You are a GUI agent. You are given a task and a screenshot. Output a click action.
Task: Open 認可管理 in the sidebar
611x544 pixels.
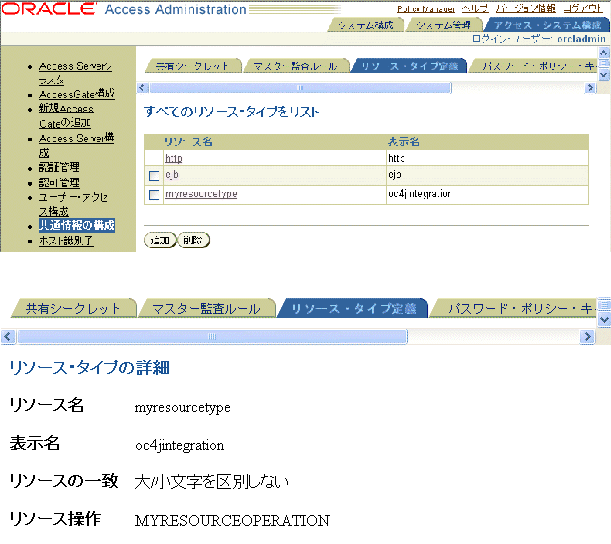pos(59,182)
